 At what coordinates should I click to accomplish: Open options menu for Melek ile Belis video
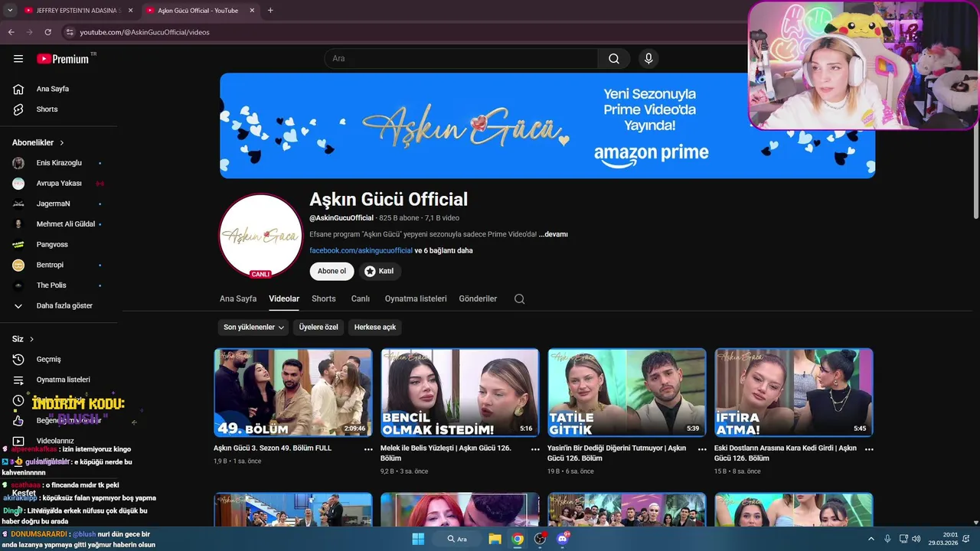(535, 449)
